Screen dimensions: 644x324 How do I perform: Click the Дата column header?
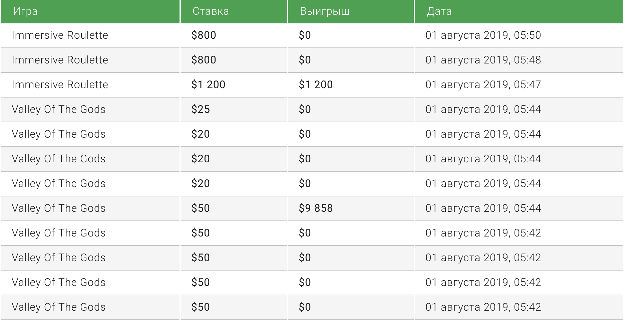point(439,11)
